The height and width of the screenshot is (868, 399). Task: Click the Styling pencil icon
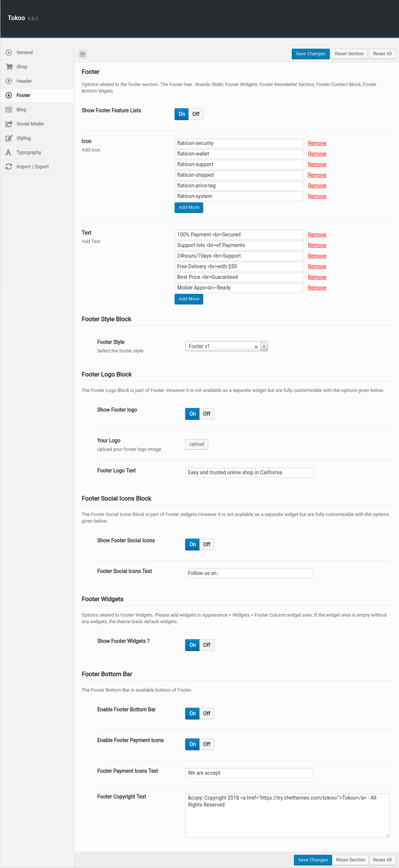click(x=9, y=138)
